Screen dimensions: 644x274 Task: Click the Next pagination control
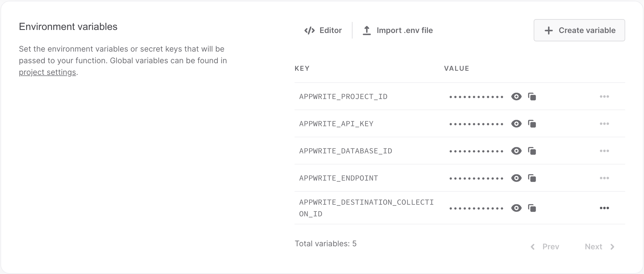pyautogui.click(x=600, y=247)
